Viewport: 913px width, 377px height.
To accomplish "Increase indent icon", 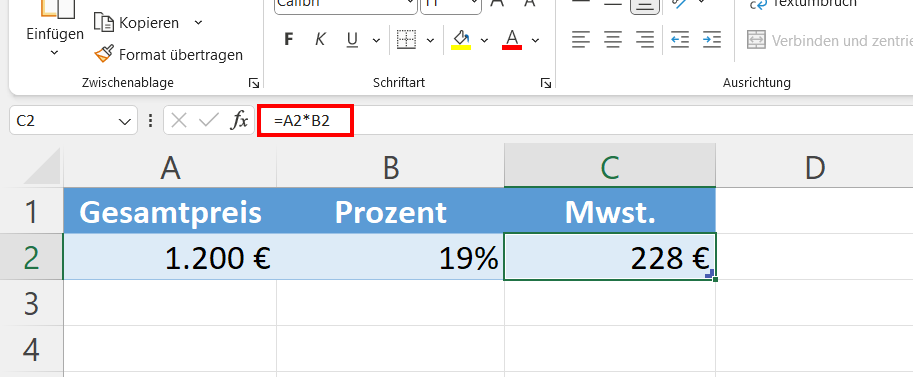I will [x=712, y=40].
